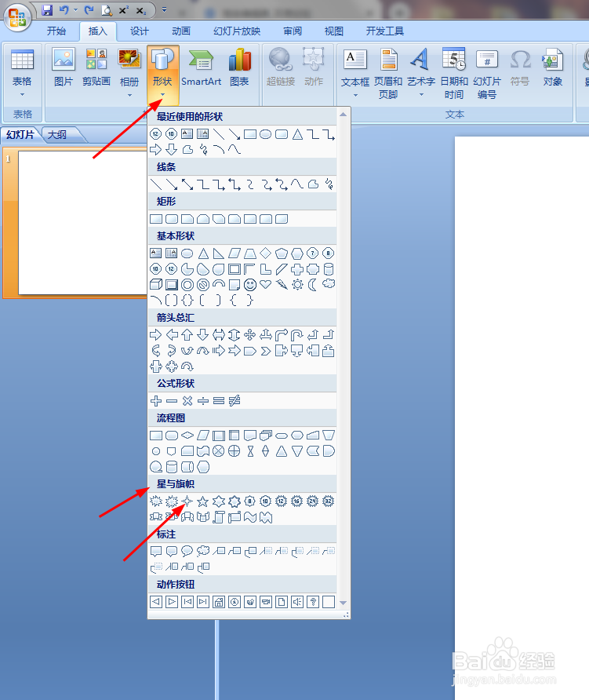Select the division sign under 公式形状
Screen dimensions: 589x700
(x=203, y=400)
